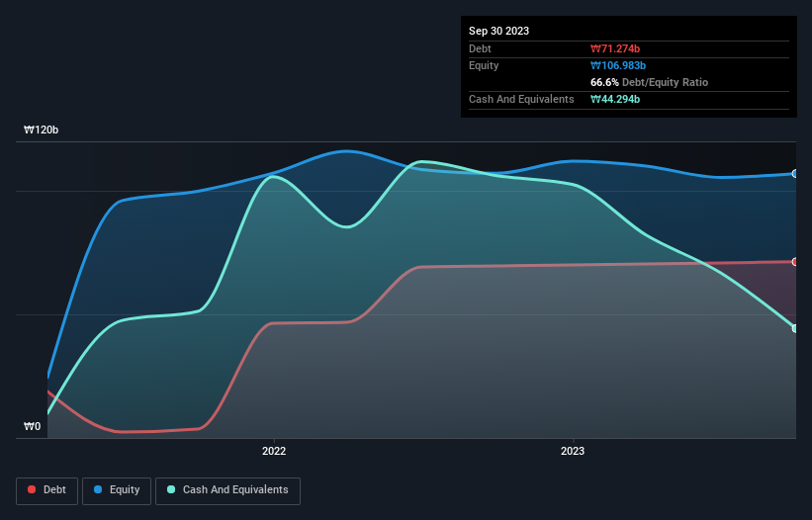The image size is (812, 520).
Task: Click the ₩120b y-axis label
Action: click(41, 130)
